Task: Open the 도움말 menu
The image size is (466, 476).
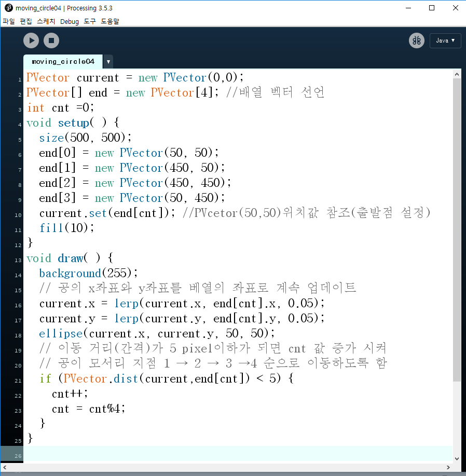Action: (x=110, y=21)
